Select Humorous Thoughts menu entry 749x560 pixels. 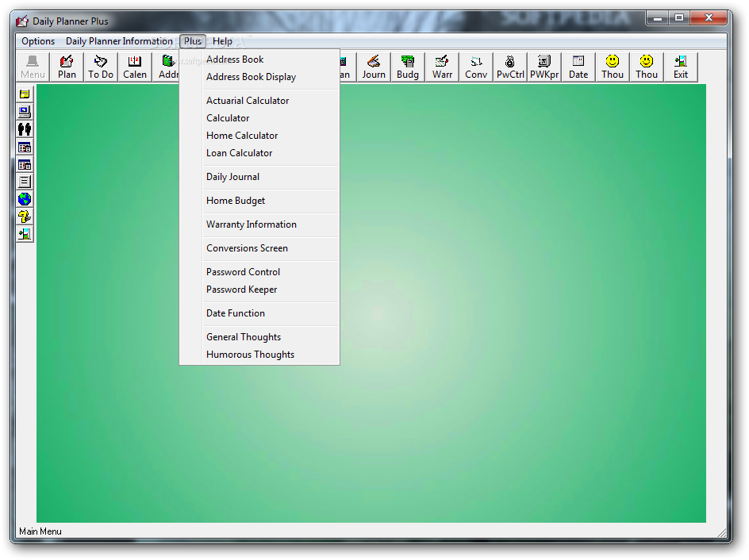click(259, 355)
